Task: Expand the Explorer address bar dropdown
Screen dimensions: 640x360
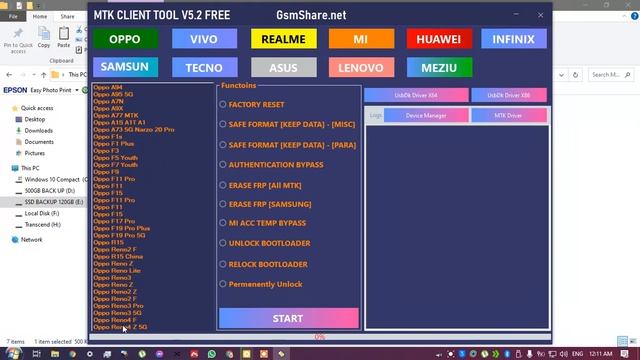Action: pyautogui.click(x=562, y=75)
